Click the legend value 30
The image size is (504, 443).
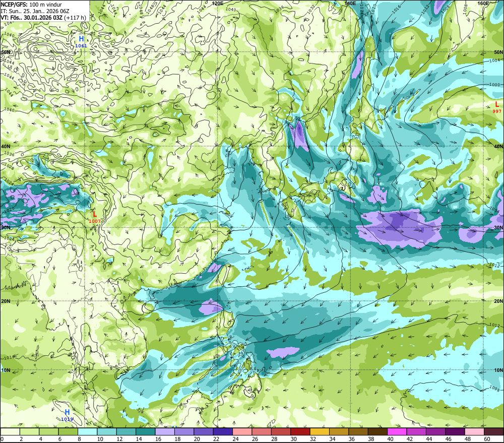tap(293, 439)
